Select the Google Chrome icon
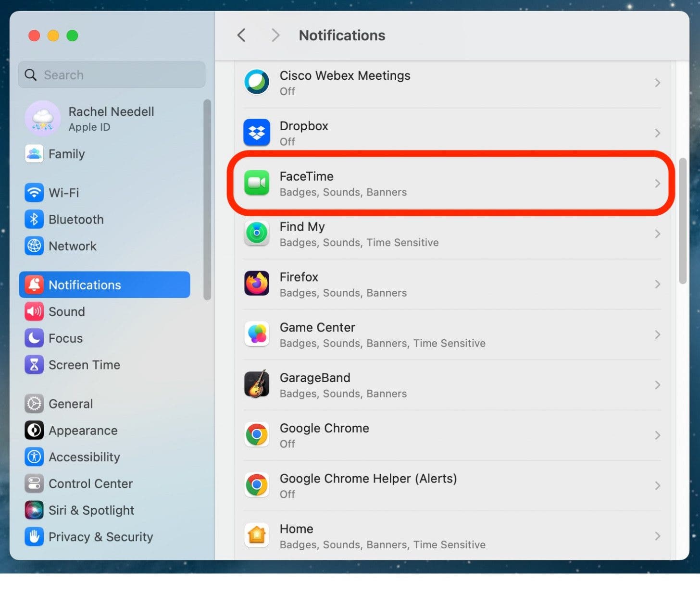The image size is (700, 593). click(257, 435)
